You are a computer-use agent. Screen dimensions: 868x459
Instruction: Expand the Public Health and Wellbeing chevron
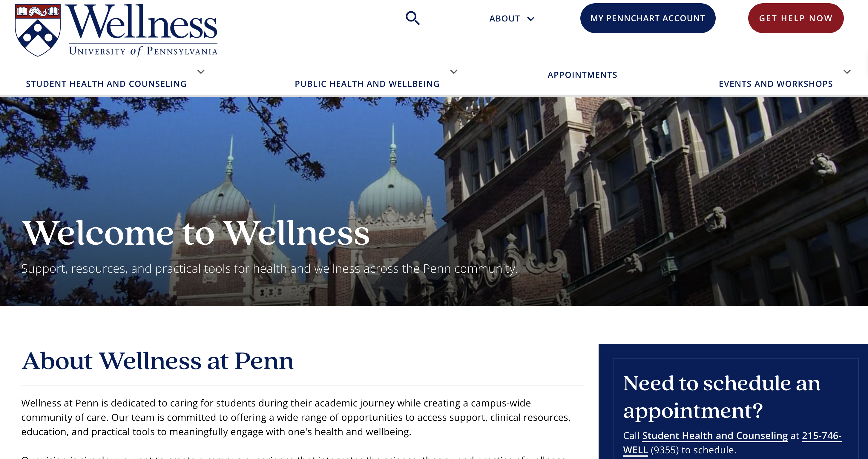[x=454, y=72]
